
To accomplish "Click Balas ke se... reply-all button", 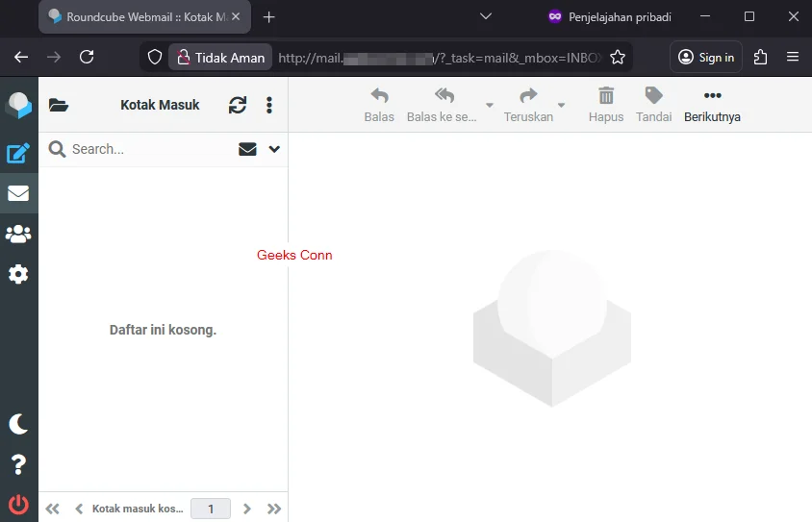I will tap(442, 105).
